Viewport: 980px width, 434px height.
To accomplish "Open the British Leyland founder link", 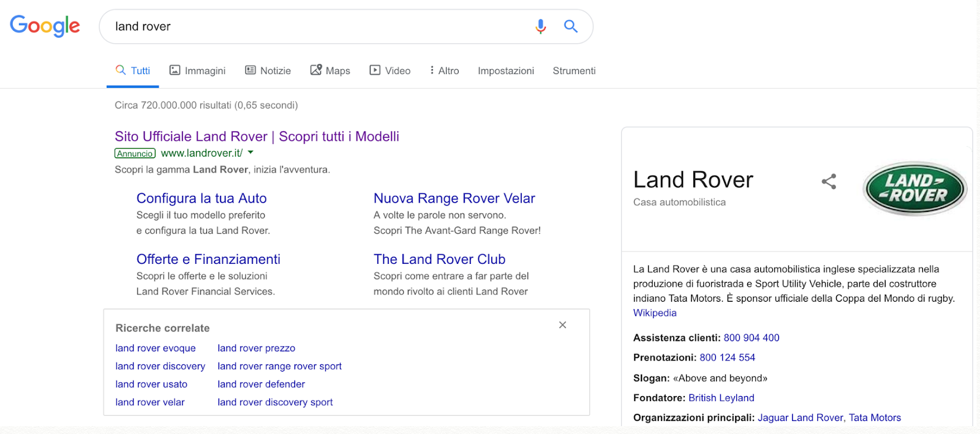I will click(722, 398).
